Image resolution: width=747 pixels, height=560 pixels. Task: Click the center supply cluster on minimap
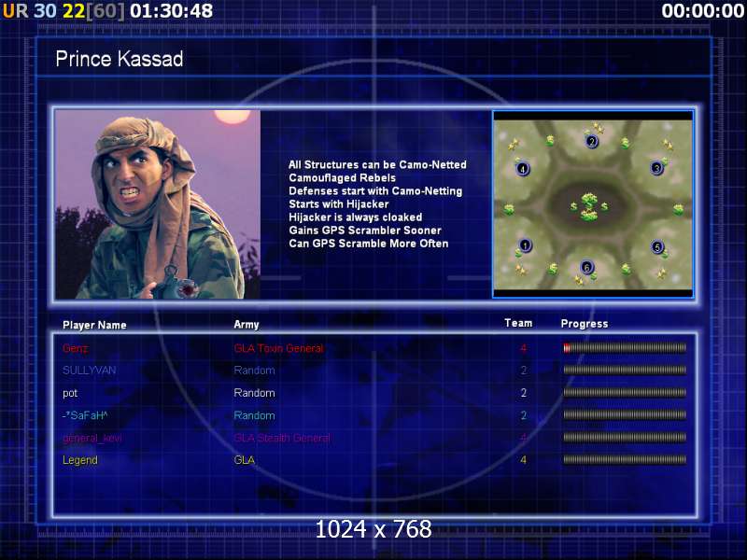[589, 206]
